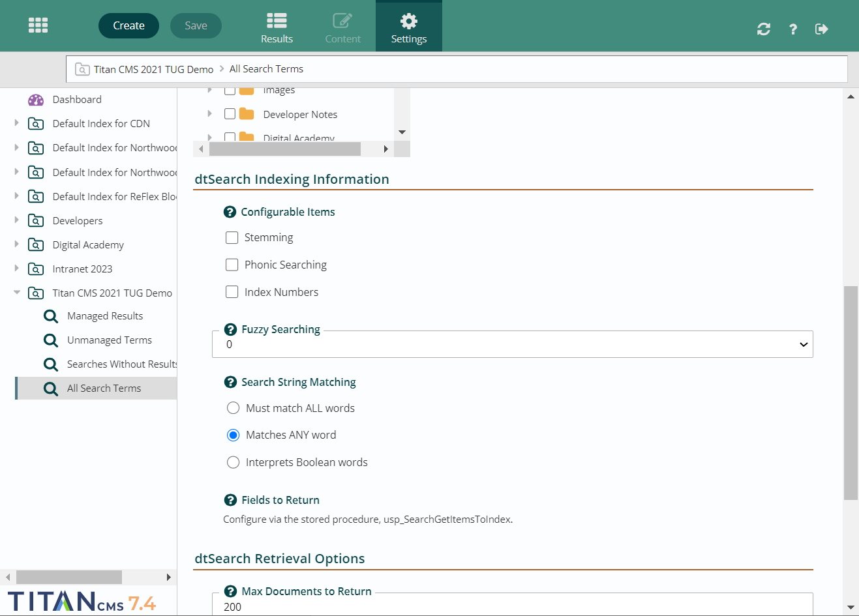Click help icon beside Fields to Return
859x616 pixels.
coord(230,500)
